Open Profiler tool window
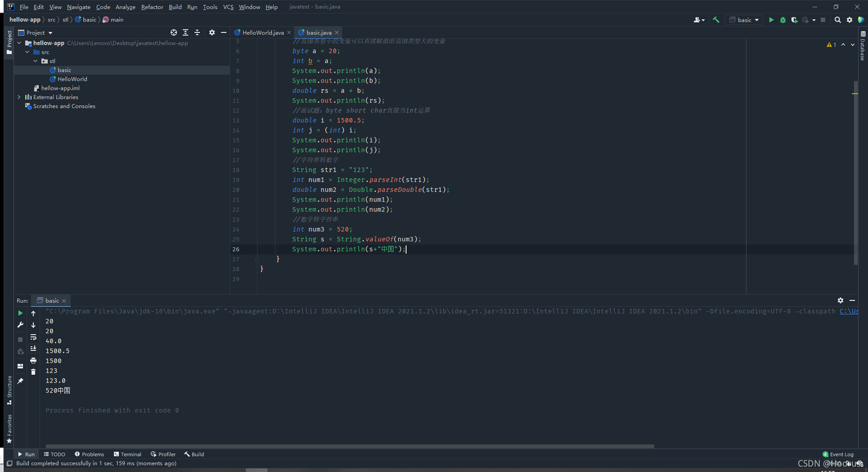Image resolution: width=868 pixels, height=472 pixels. [163, 454]
